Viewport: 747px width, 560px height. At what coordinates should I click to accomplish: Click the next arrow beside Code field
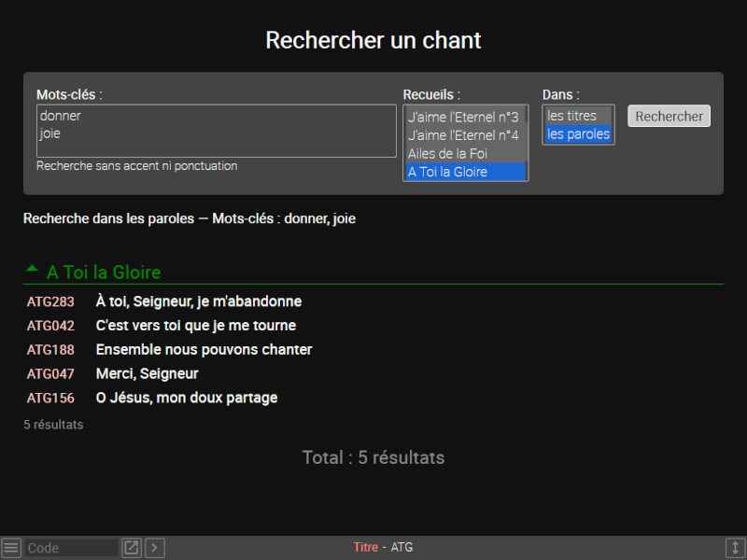pyautogui.click(x=155, y=548)
